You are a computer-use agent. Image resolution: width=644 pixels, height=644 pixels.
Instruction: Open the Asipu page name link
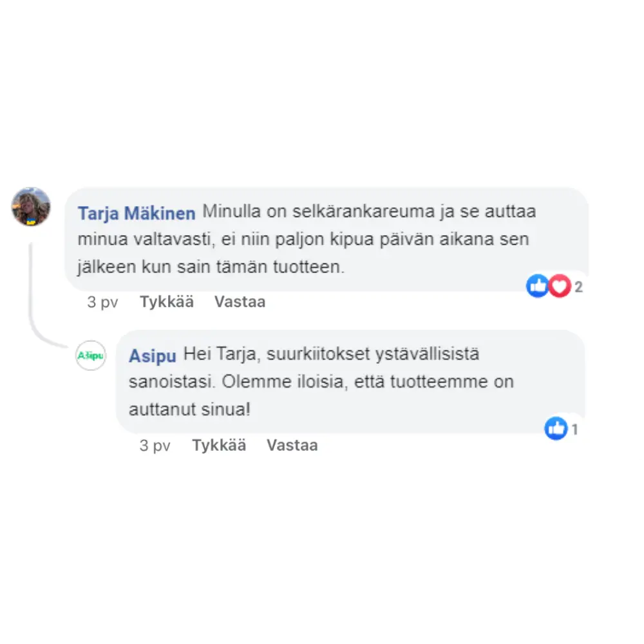coord(153,355)
